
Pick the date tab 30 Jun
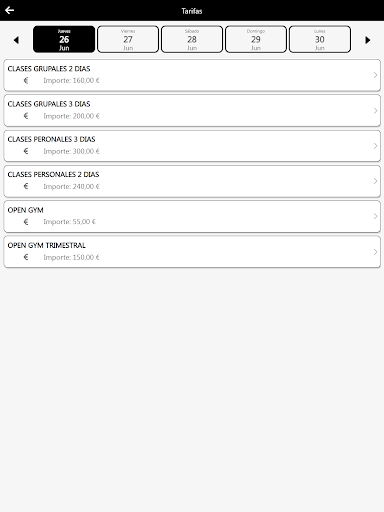point(320,39)
